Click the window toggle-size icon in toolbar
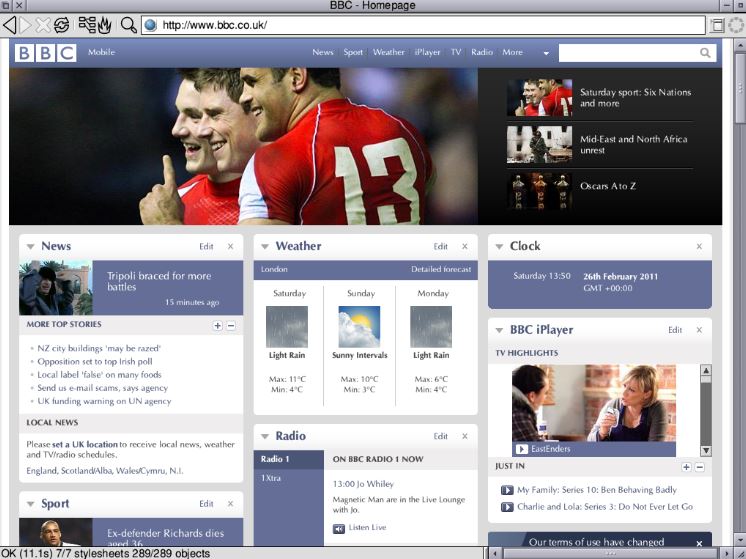Viewport: 746px width, 559px height. tap(717, 25)
